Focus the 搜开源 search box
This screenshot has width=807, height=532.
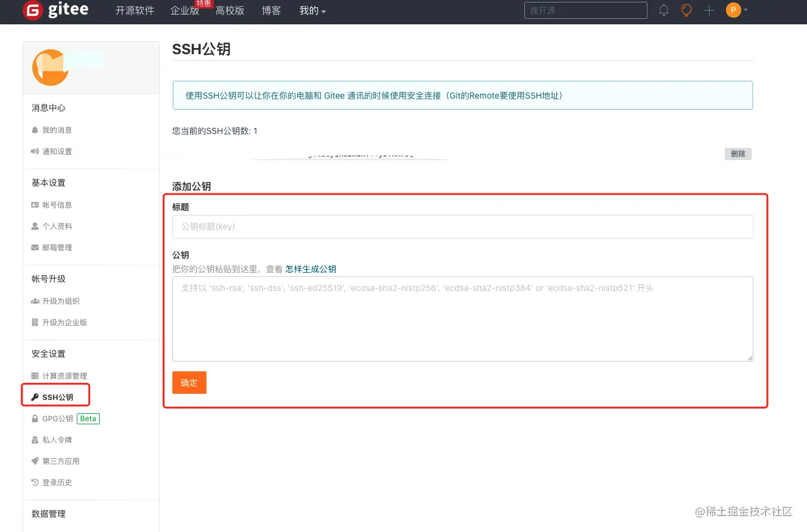(x=585, y=10)
